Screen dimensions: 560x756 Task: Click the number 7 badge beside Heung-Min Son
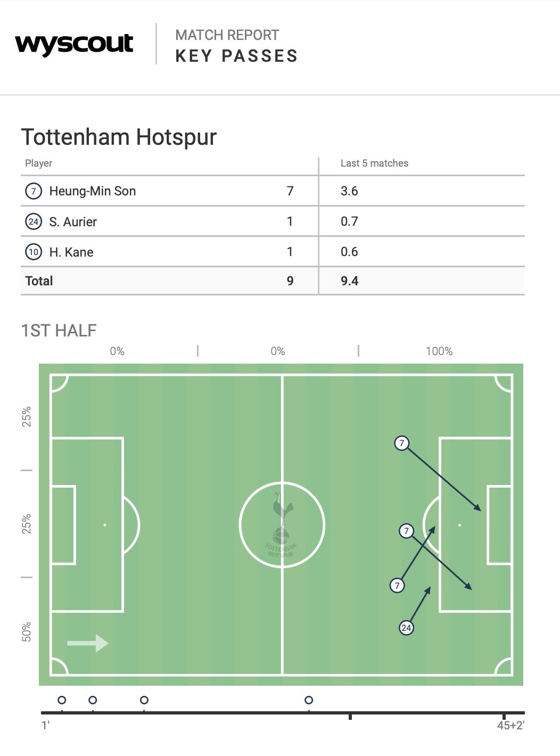pos(34,191)
